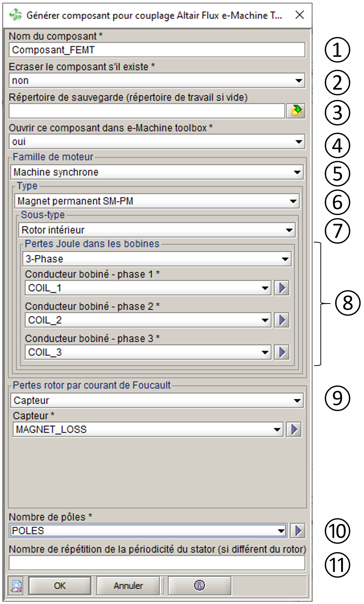Expand the 'Rotor intérieur' sub-type dropdown
The width and height of the screenshot is (364, 604).
coord(289,230)
